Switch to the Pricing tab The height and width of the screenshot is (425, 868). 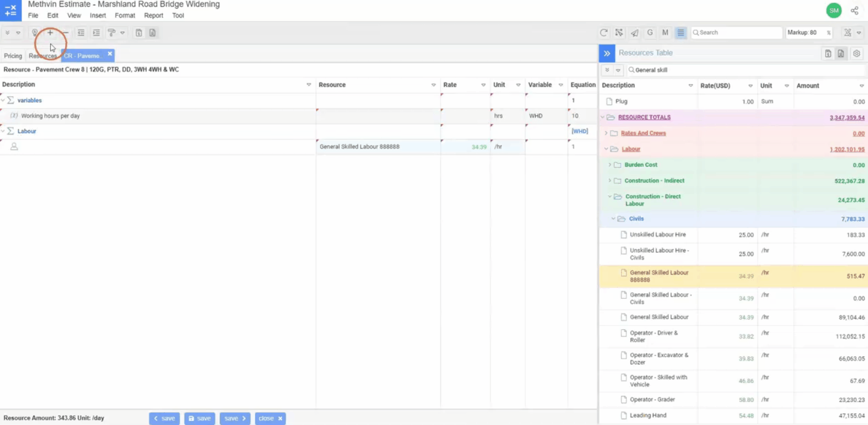pyautogui.click(x=13, y=56)
